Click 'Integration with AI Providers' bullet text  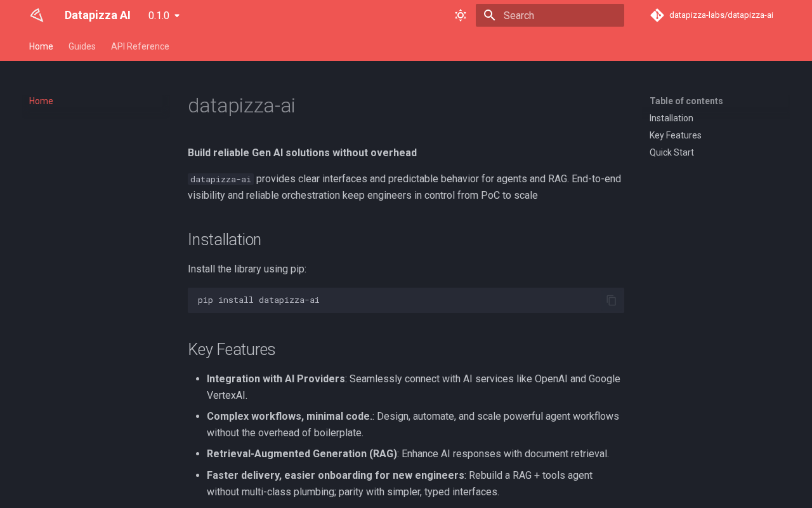click(x=276, y=379)
